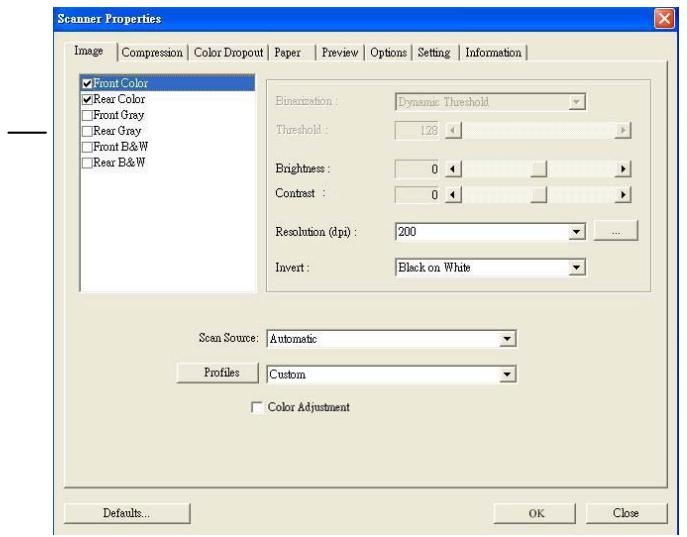Click the Close button
Viewport: 687px width, 537px height.
pos(627,513)
